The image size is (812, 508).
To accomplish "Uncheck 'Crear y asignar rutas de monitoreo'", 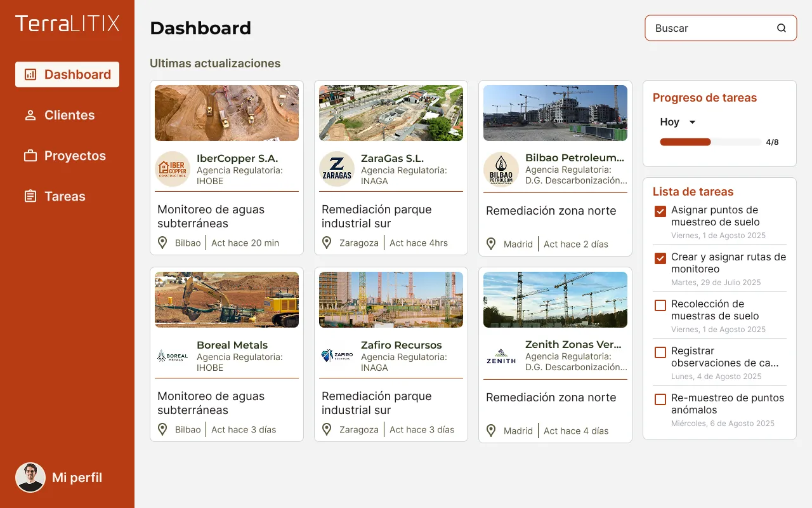I will (660, 258).
